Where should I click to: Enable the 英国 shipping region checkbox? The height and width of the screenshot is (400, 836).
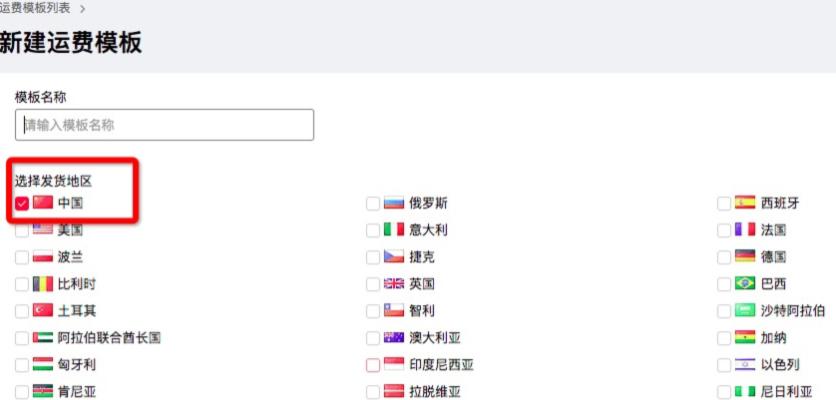[373, 284]
